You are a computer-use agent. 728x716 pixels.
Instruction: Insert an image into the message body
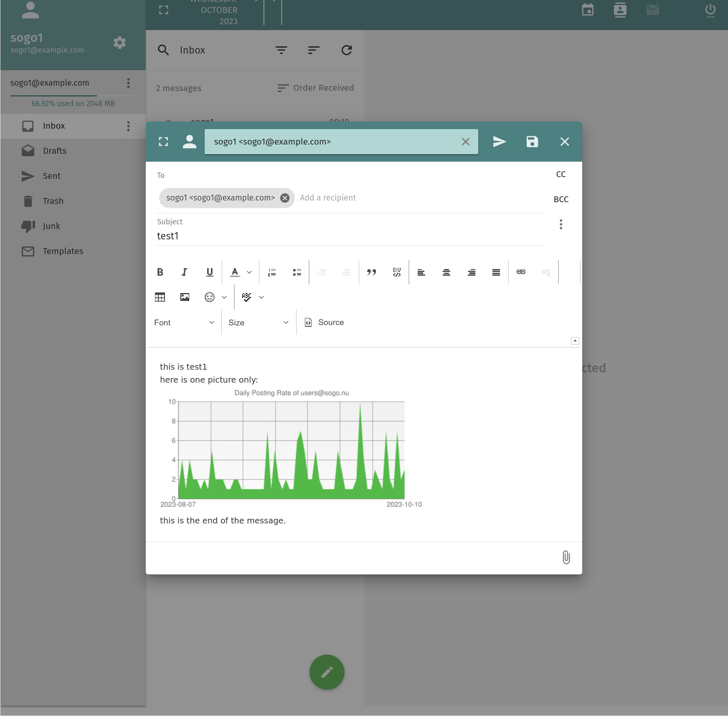(x=185, y=297)
